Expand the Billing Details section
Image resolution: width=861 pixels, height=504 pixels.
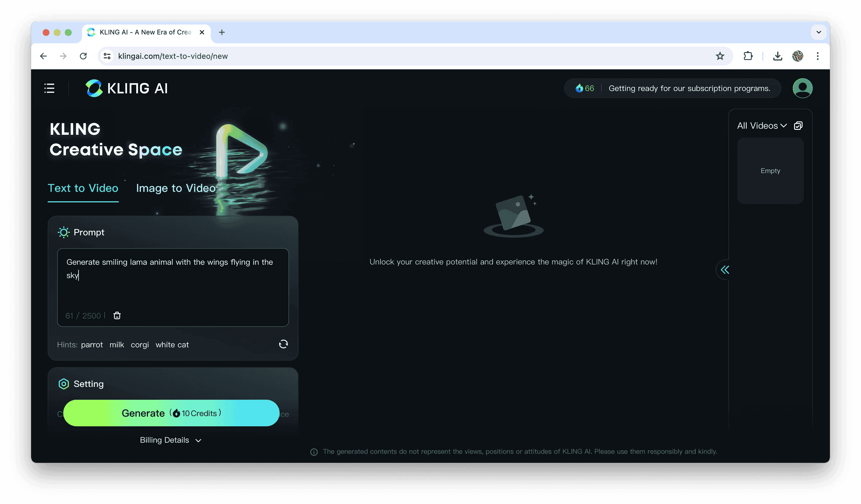pyautogui.click(x=170, y=440)
